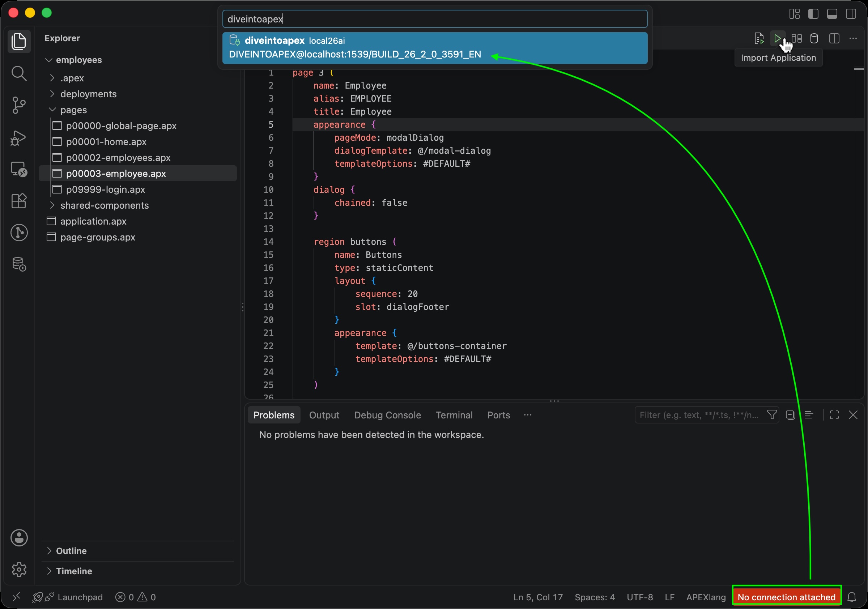Switch to the Ports tab

click(498, 415)
